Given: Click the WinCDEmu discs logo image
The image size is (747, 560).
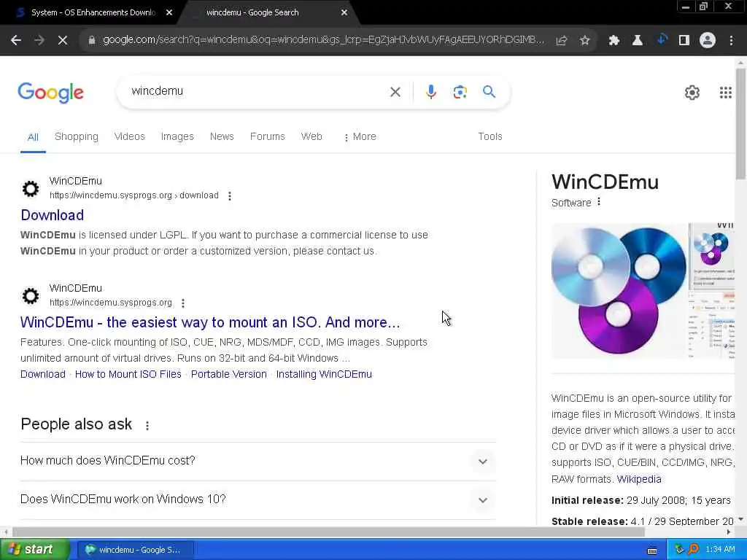Looking at the screenshot, I should pos(619,290).
